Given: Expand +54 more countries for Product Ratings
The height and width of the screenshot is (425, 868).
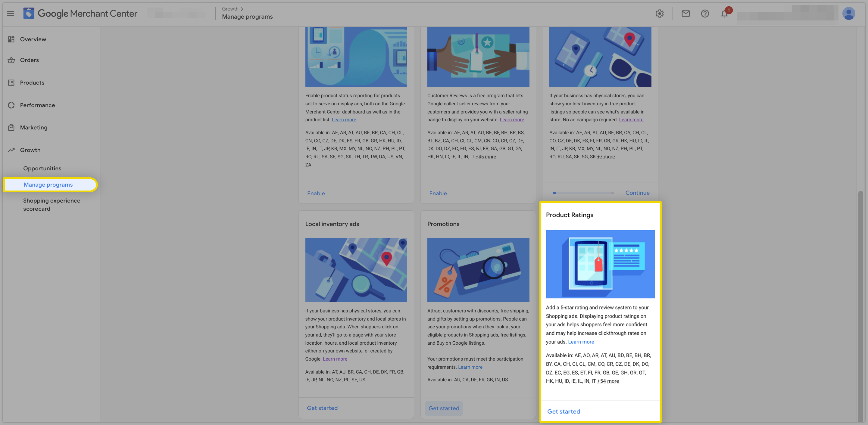Looking at the screenshot, I should (x=608, y=381).
